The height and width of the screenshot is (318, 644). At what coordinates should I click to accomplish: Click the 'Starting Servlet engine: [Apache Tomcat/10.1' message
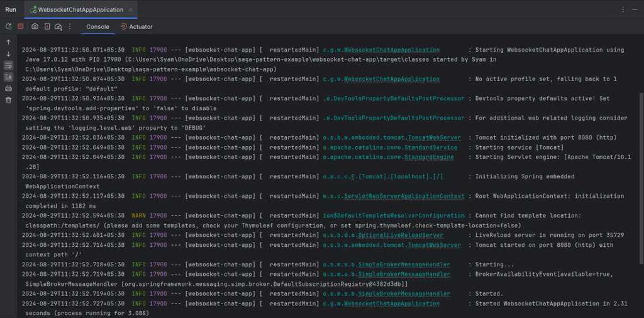[x=553, y=157]
